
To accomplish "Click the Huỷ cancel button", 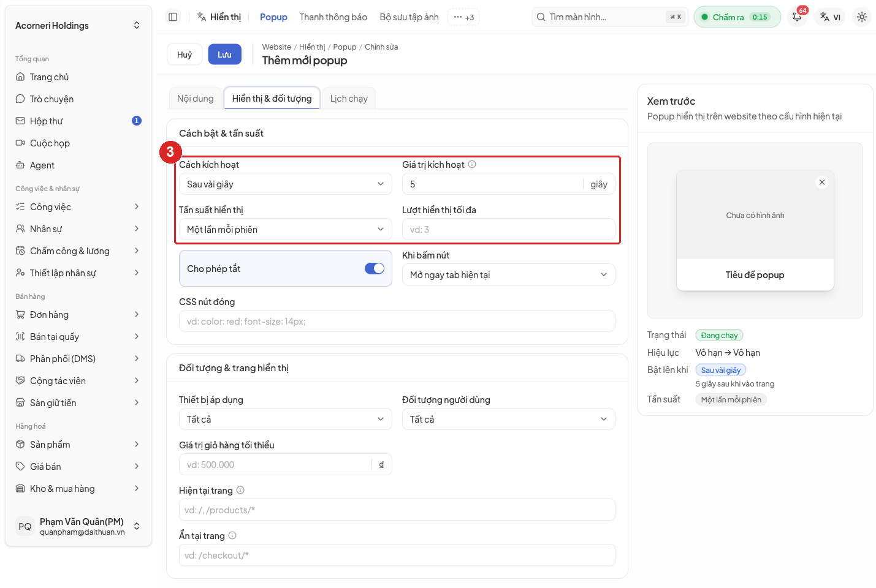I will coord(185,55).
